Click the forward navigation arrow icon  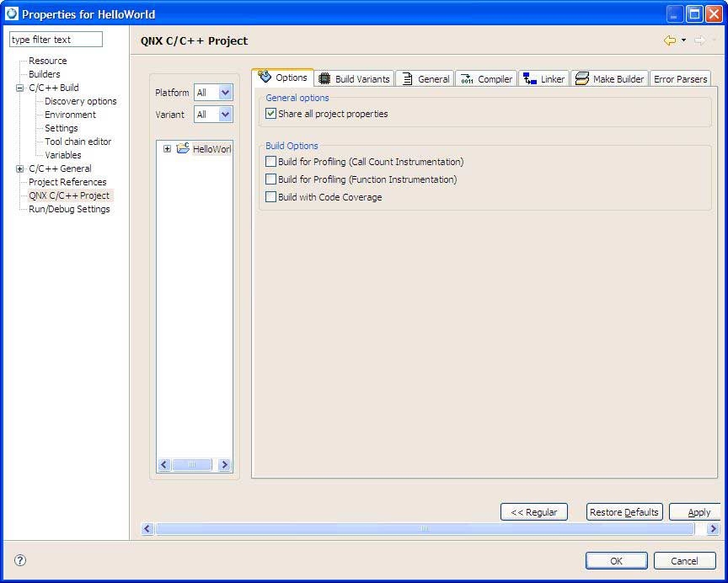point(701,40)
